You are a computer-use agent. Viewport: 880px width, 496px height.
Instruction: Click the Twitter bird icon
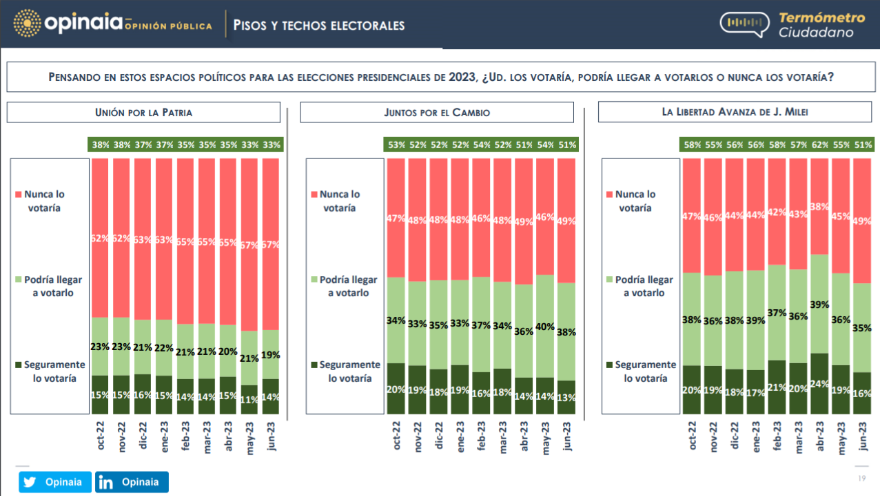click(28, 482)
